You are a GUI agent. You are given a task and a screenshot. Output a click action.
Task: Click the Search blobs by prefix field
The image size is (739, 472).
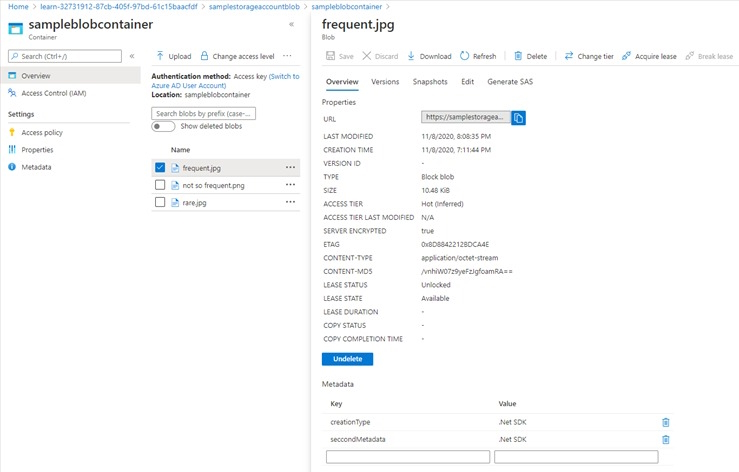[x=204, y=114]
